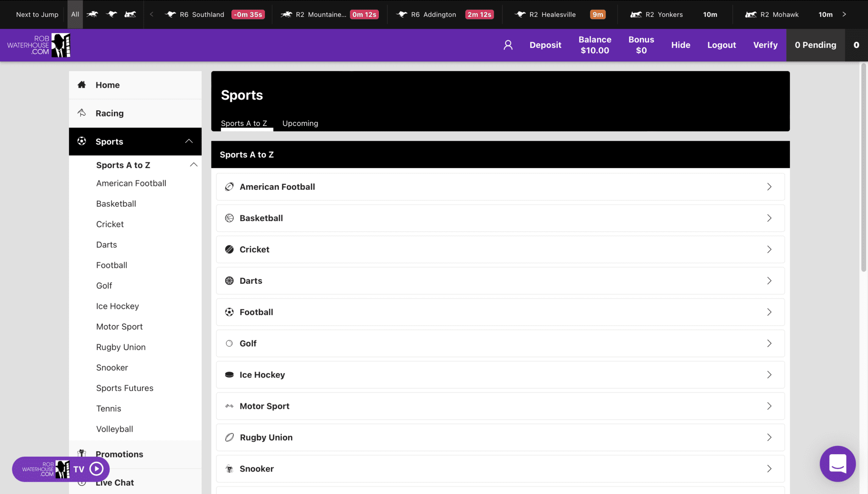Select Snooker in the sidebar list
The image size is (868, 494).
112,367
